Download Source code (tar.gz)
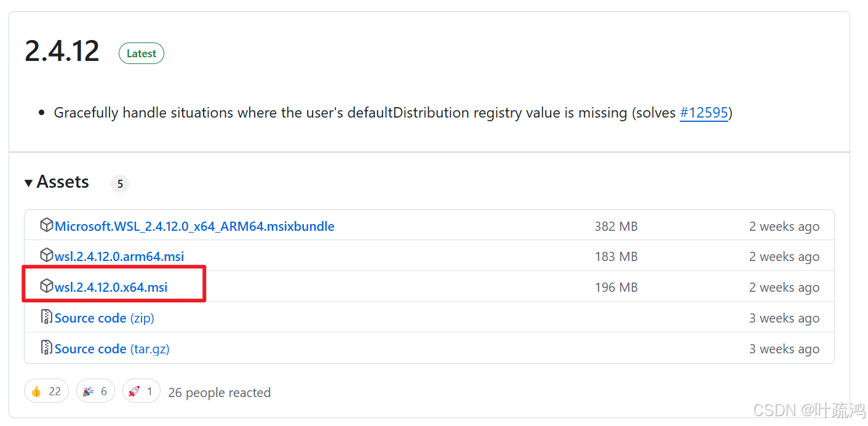The width and height of the screenshot is (868, 426). 112,349
